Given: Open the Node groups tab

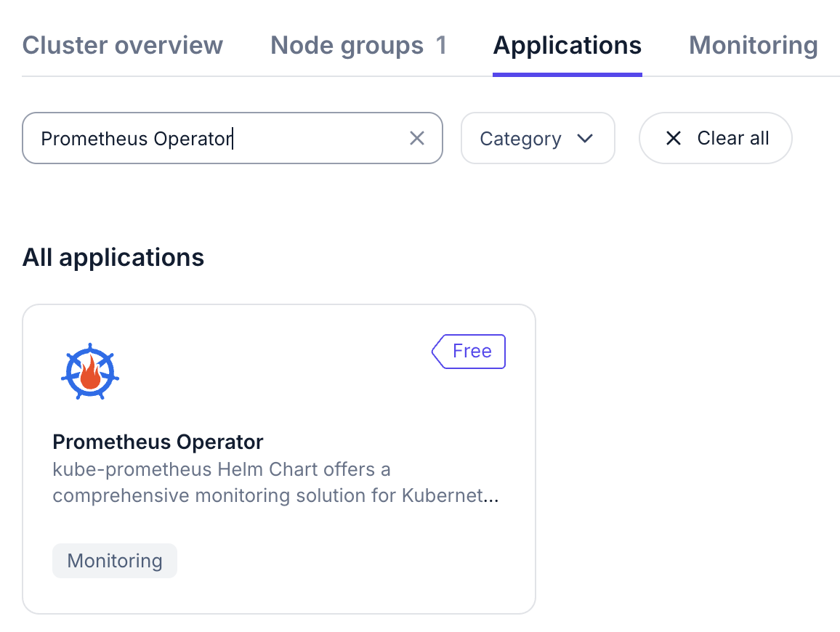Looking at the screenshot, I should coord(347,45).
